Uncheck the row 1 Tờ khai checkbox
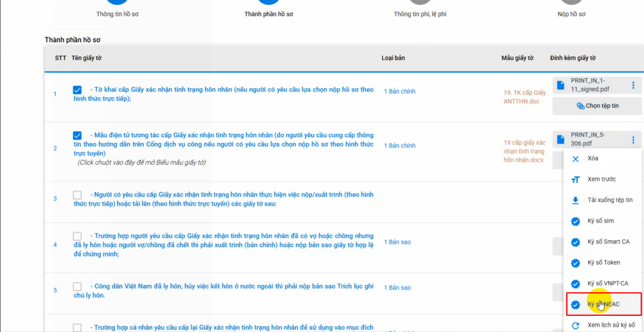This screenshot has width=644, height=332. 77,90
